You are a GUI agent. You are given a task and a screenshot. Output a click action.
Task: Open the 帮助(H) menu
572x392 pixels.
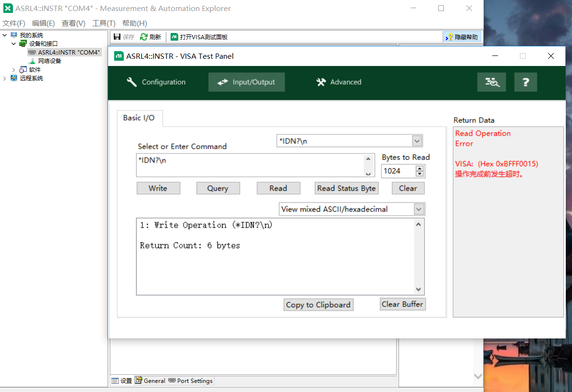coord(135,23)
